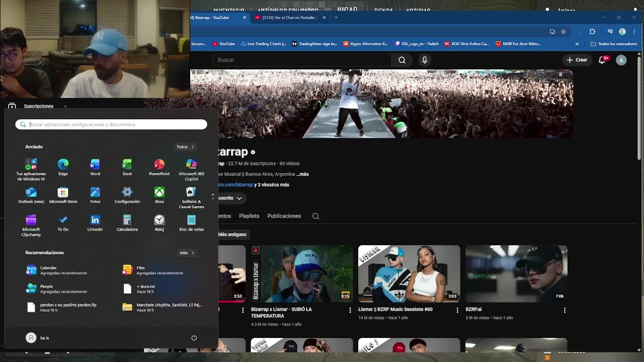644x362 pixels.
Task: Switch to the Playlists tab
Action: point(249,216)
